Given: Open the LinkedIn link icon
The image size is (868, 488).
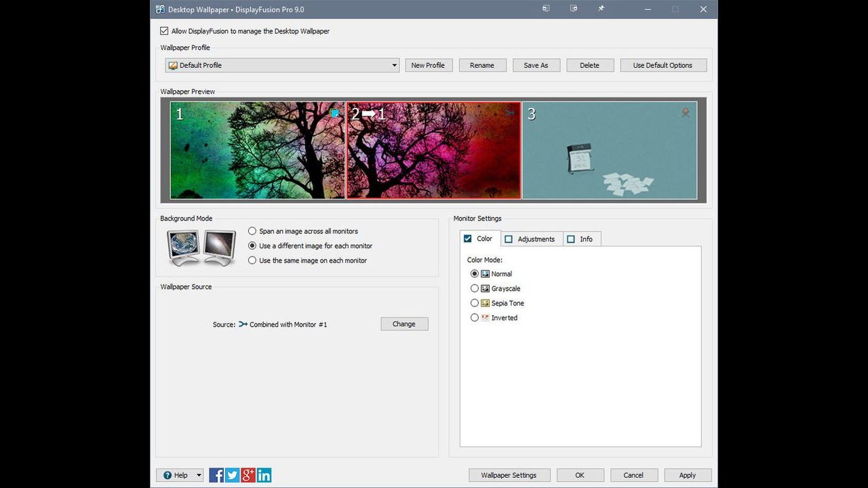Looking at the screenshot, I should 264,475.
